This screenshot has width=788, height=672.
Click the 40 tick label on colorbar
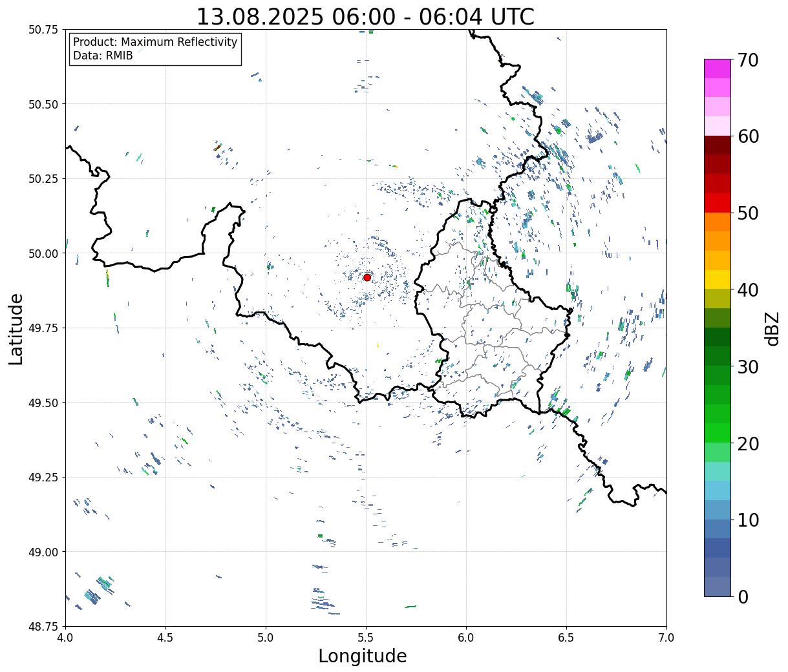pos(747,289)
